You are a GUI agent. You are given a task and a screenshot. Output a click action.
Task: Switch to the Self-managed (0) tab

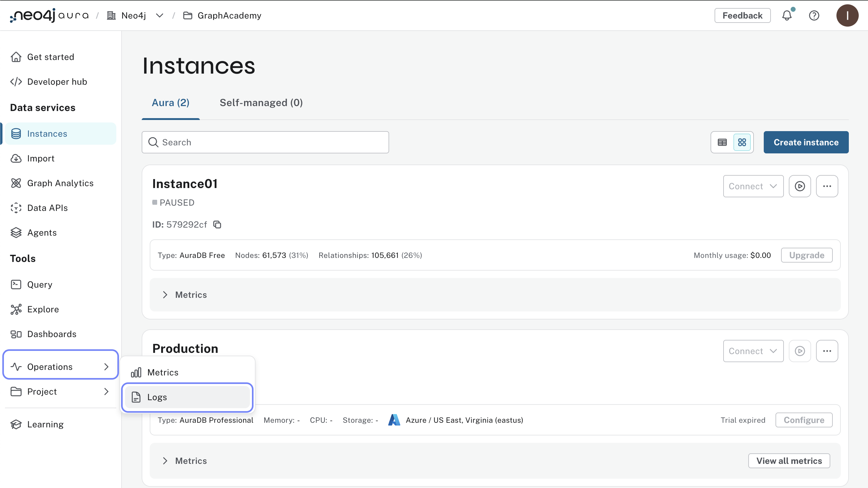coord(261,103)
